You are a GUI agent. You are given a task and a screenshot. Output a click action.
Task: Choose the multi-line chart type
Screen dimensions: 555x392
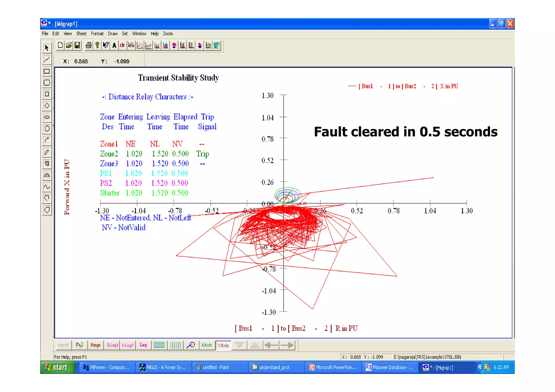[149, 45]
